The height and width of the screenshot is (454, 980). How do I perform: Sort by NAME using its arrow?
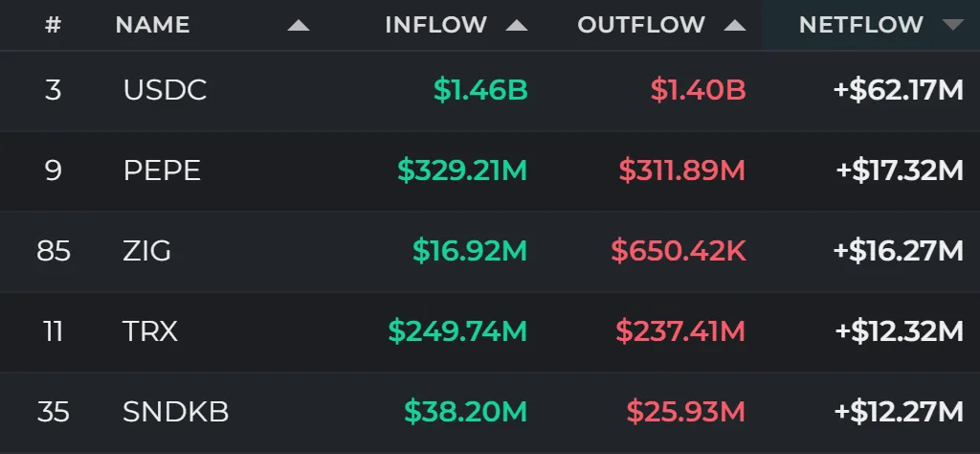pos(299,26)
